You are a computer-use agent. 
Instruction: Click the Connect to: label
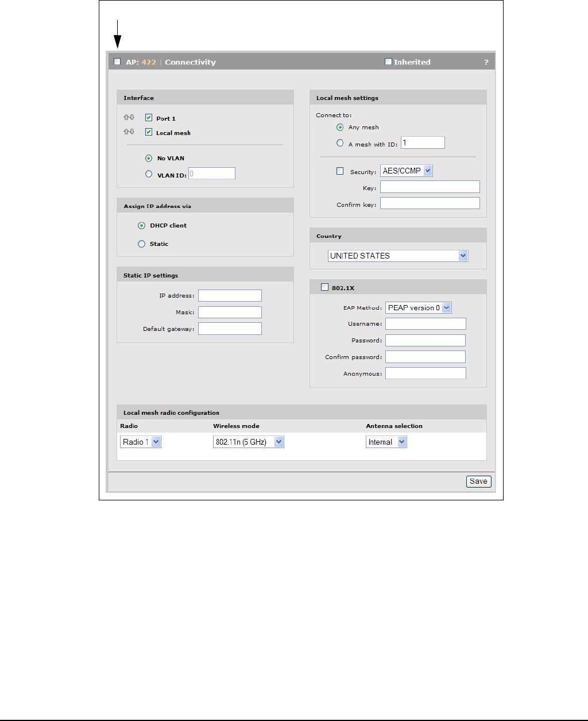(x=334, y=115)
